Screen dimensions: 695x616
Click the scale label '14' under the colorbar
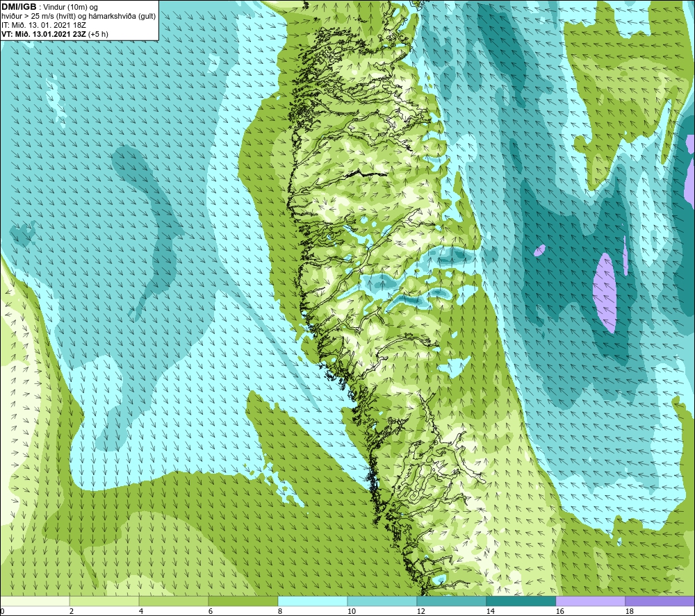click(x=490, y=611)
